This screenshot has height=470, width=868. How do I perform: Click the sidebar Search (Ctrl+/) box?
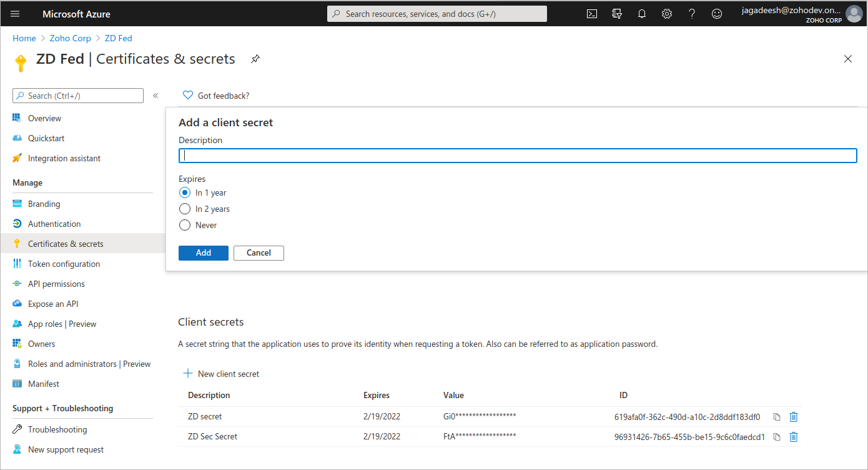78,96
